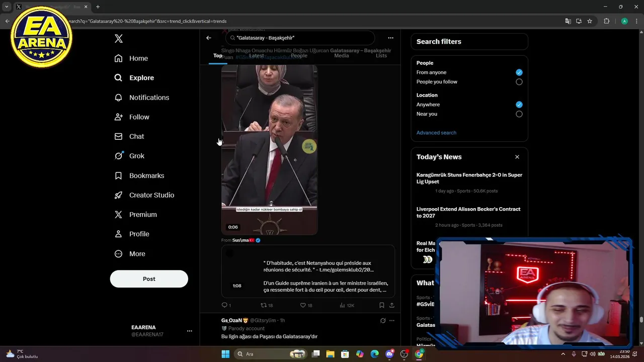Open 'Karagümrük Stuns Fenerbahçe 2-0' news story

point(469,178)
